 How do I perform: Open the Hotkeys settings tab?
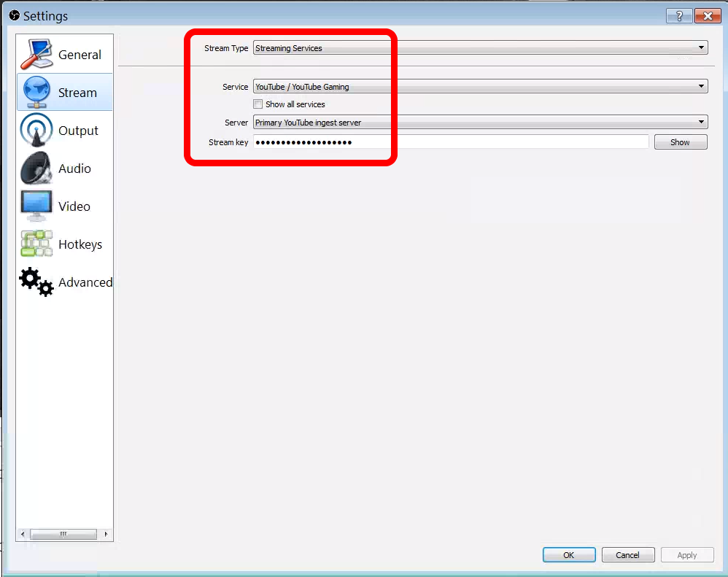64,244
